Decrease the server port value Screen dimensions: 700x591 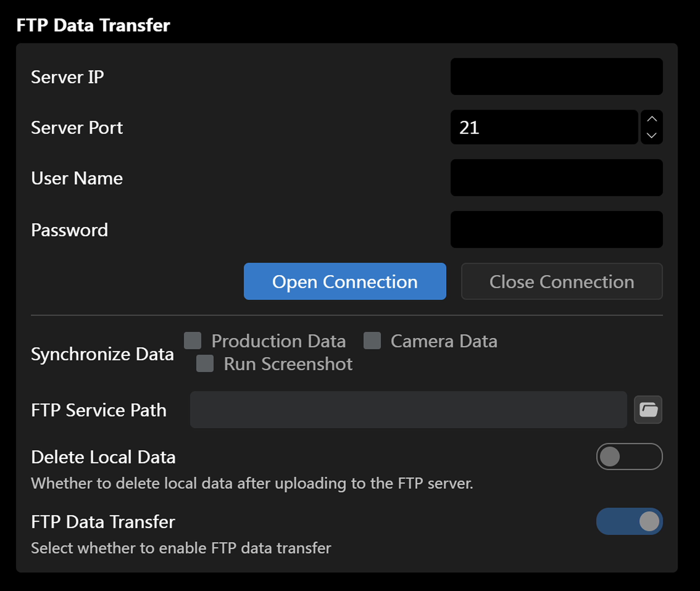point(651,135)
